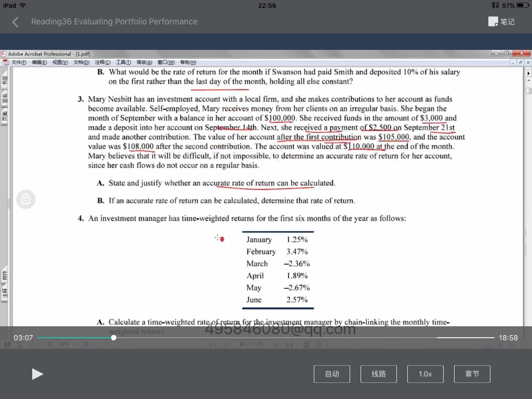Show the 页面 pages side tab

pyautogui.click(x=4, y=117)
